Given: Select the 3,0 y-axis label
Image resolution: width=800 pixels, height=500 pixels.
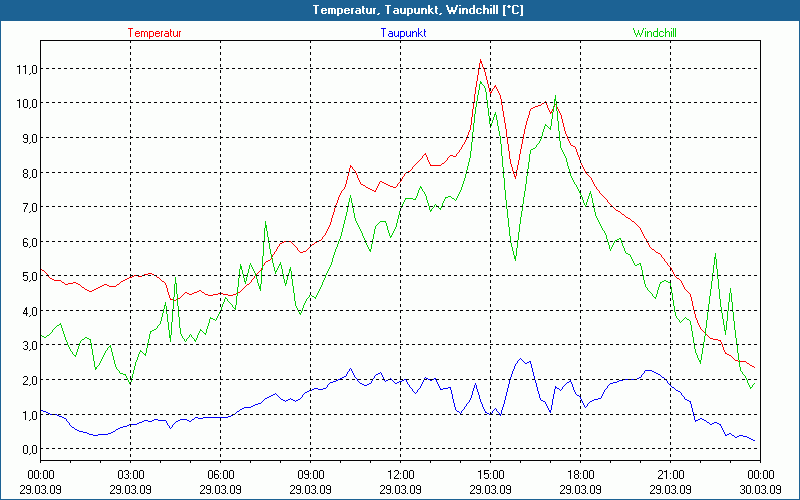Looking at the screenshot, I should (x=29, y=345).
